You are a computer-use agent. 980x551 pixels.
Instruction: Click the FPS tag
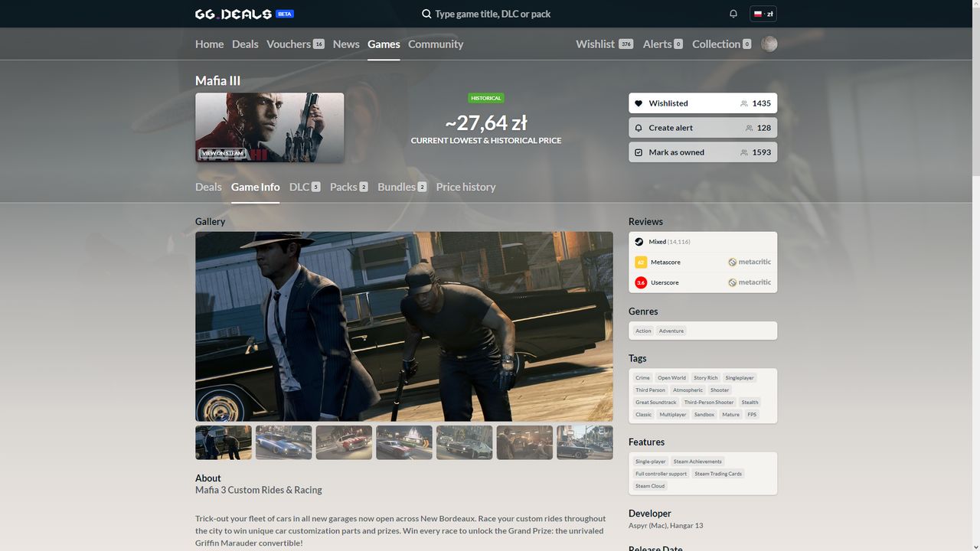click(752, 415)
